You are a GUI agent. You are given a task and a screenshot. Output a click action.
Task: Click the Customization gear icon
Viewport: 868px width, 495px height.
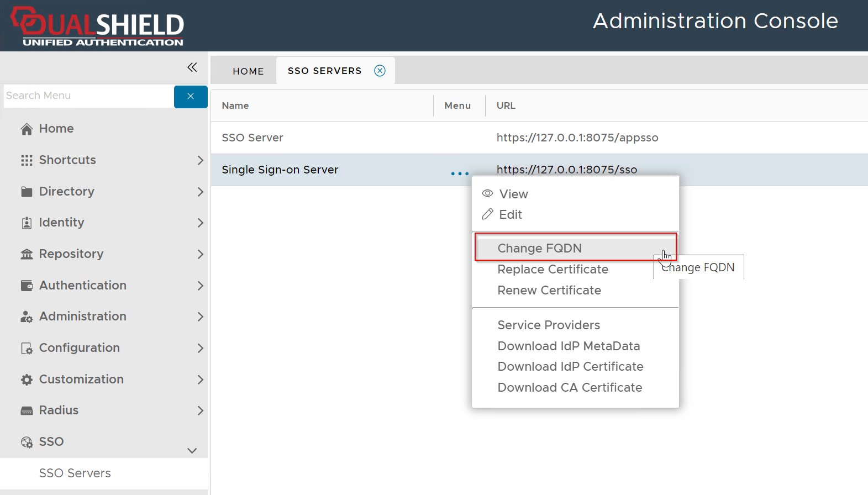(x=27, y=380)
